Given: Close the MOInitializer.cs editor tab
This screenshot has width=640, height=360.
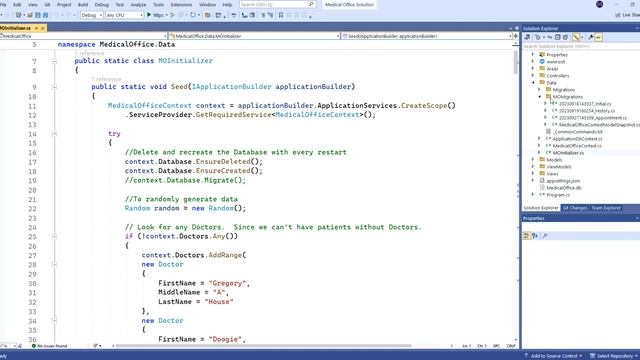Looking at the screenshot, I should (43, 28).
